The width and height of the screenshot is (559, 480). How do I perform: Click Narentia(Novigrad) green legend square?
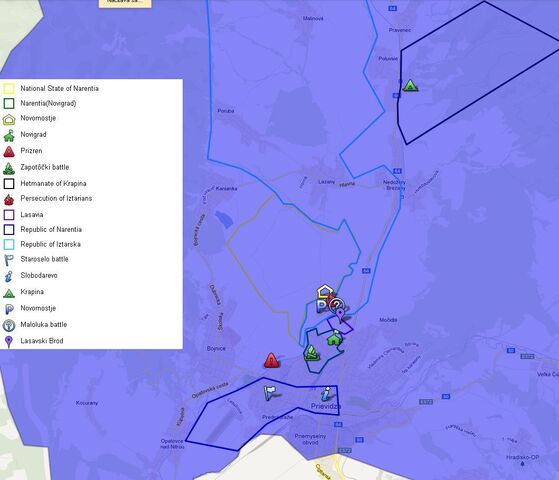[9, 103]
